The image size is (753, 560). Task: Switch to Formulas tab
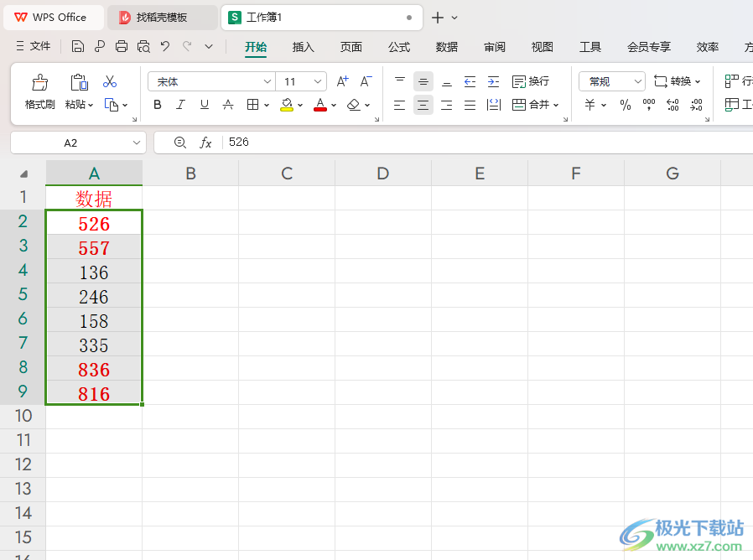pos(399,47)
